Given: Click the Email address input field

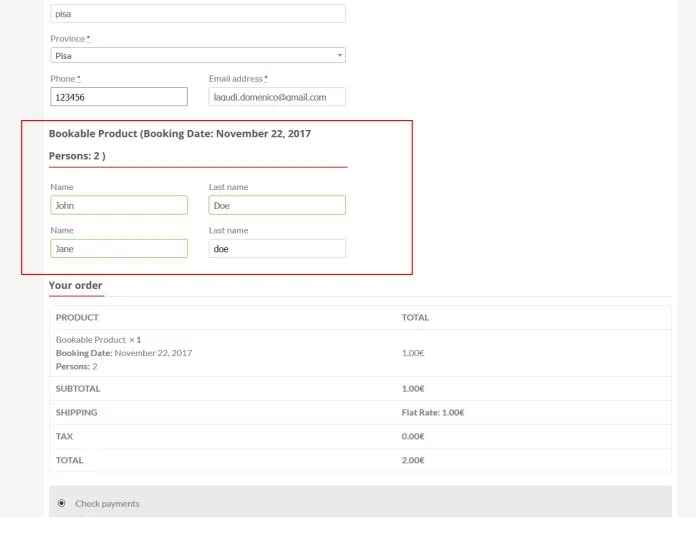Looking at the screenshot, I should (276, 97).
